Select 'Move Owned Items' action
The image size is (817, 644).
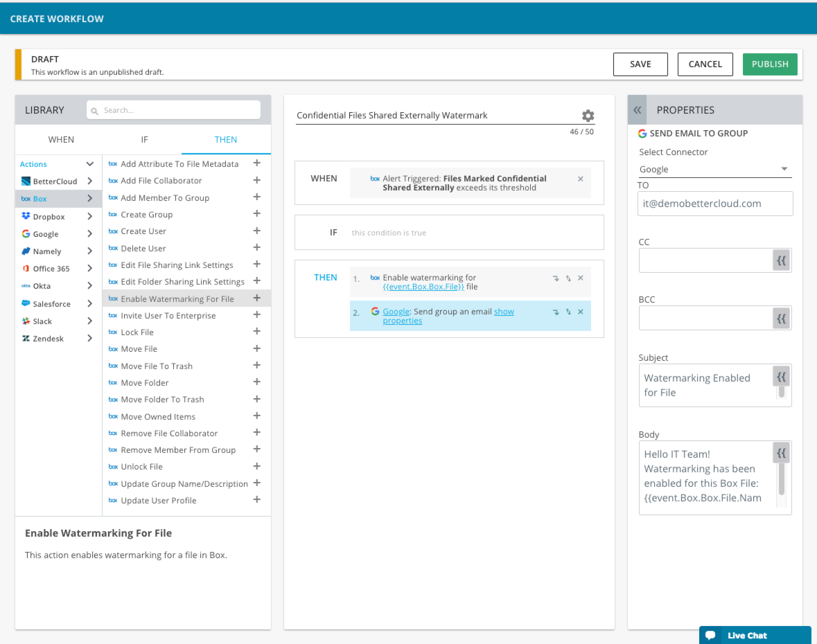click(x=158, y=416)
